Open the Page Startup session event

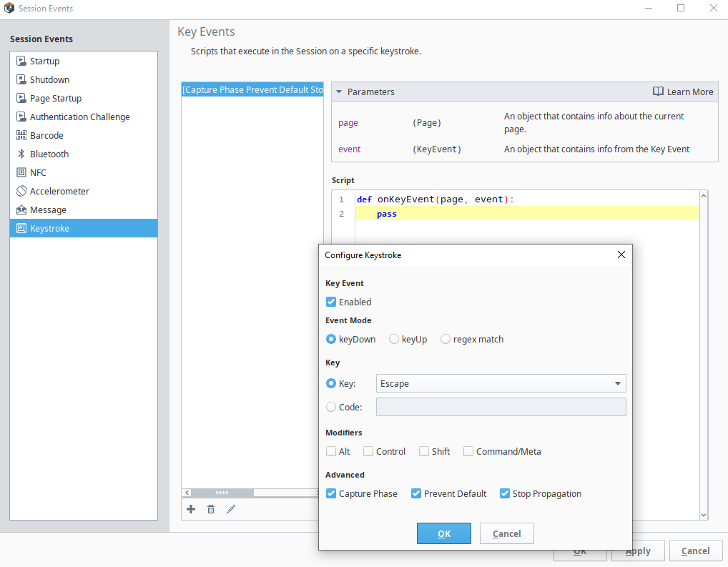(84, 98)
